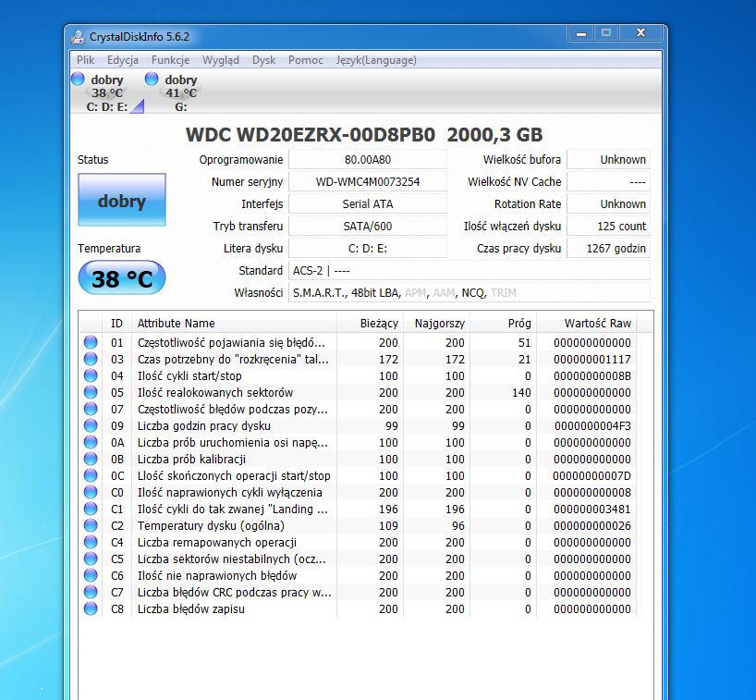Click the status orb for attribute 09

[91, 425]
